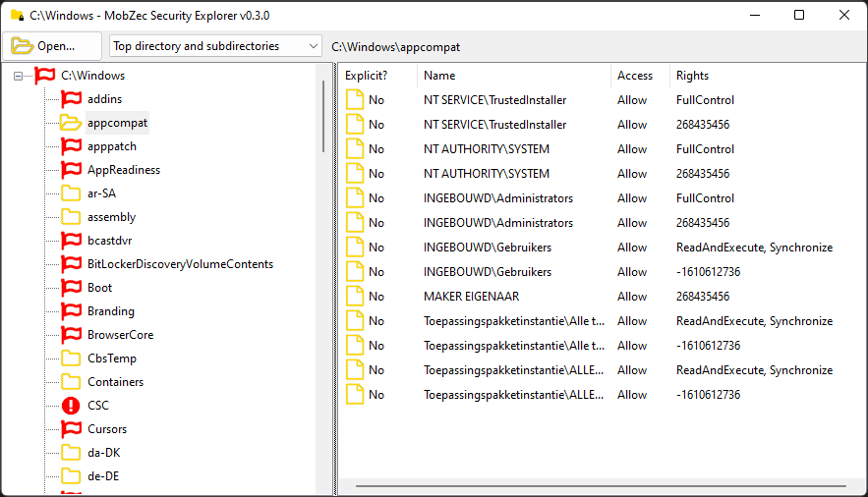This screenshot has height=497, width=868.
Task: Click the folder icon beside ar-SA
Action: (71, 193)
